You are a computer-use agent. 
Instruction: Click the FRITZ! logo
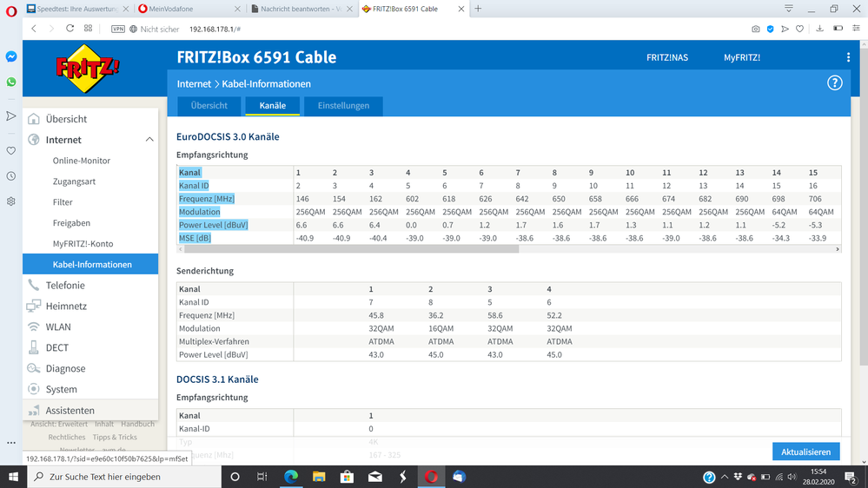click(x=88, y=69)
